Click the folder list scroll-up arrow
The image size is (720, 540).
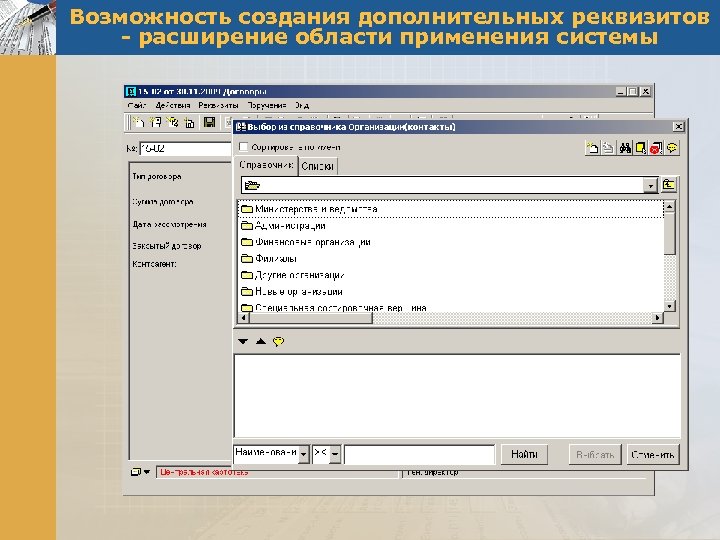(x=669, y=207)
